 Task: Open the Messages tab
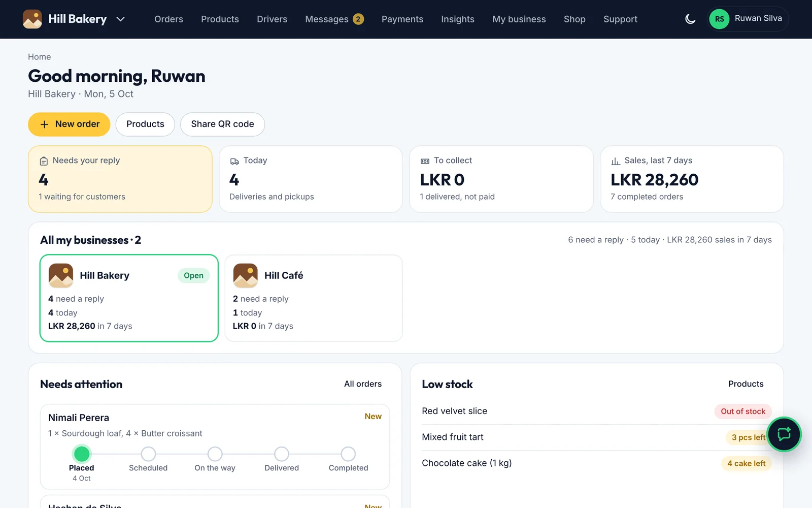(x=334, y=19)
